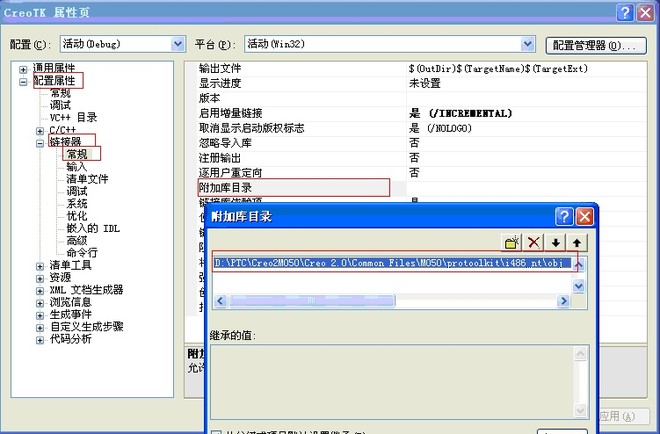This screenshot has height=434, width=660.
Task: Click the new folder line icon
Action: pos(512,243)
